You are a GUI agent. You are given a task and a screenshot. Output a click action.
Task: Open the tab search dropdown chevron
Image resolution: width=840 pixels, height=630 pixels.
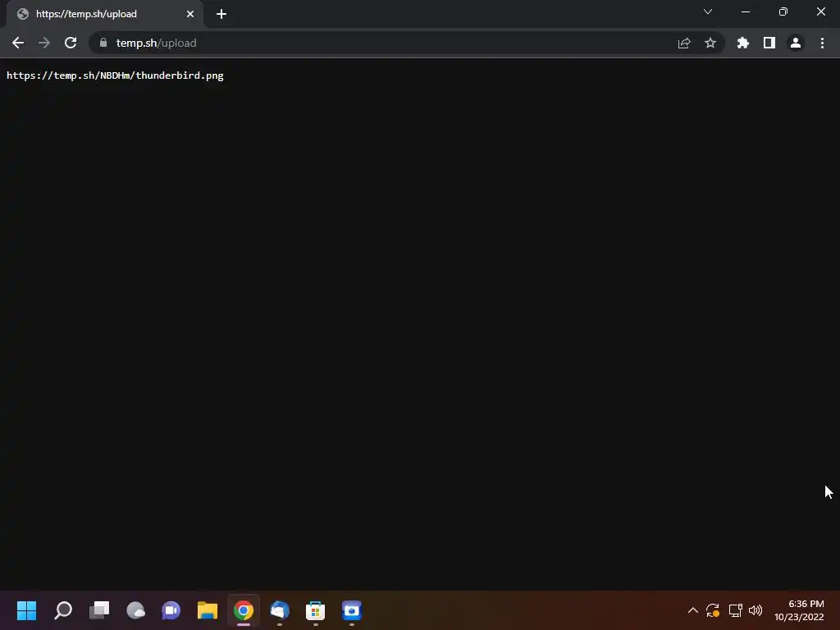coord(708,11)
